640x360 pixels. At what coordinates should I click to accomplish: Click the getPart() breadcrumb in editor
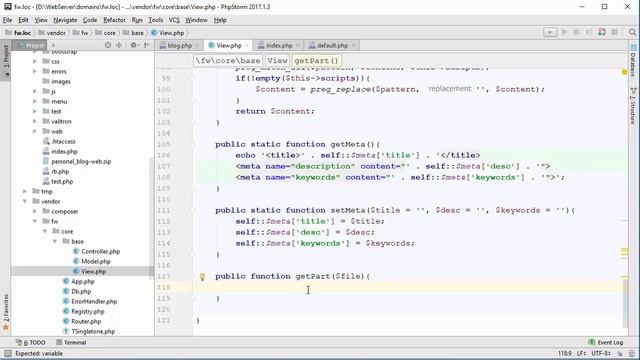pyautogui.click(x=317, y=61)
